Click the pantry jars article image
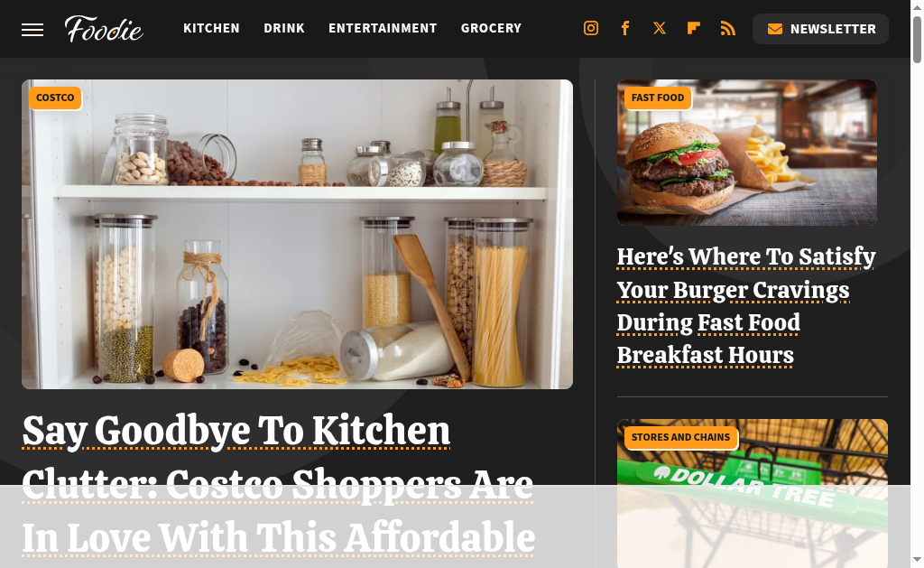 click(x=297, y=234)
